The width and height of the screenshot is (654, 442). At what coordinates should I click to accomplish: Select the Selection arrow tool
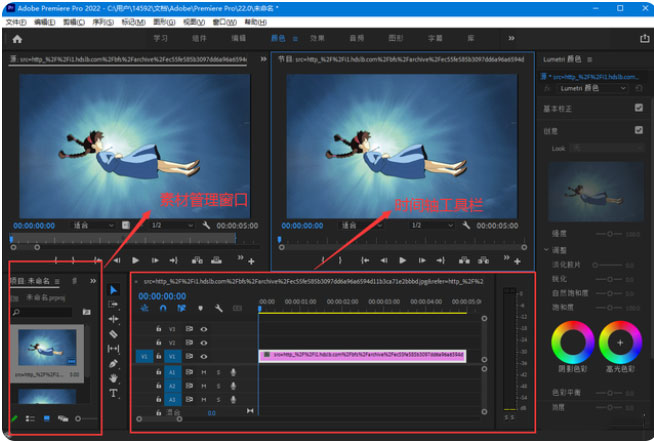click(x=113, y=290)
